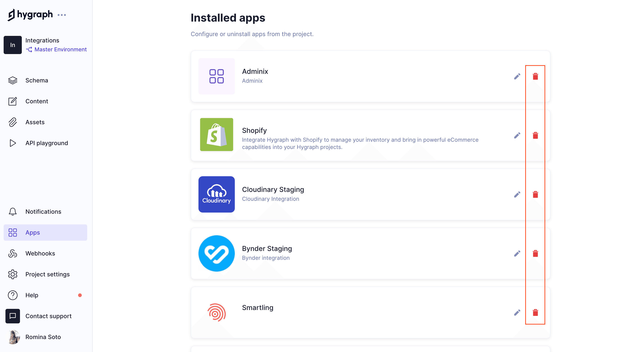Open the Content editor
This screenshot has width=644, height=352.
click(x=37, y=101)
